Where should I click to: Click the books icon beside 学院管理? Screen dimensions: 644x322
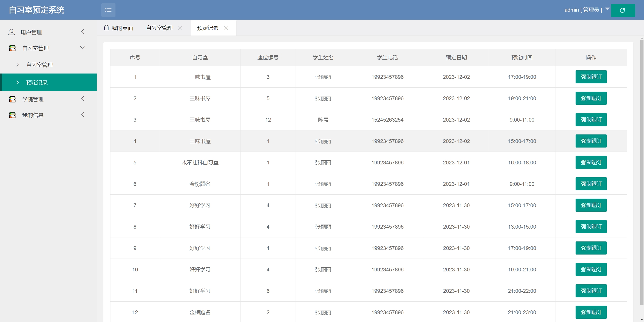(x=12, y=99)
